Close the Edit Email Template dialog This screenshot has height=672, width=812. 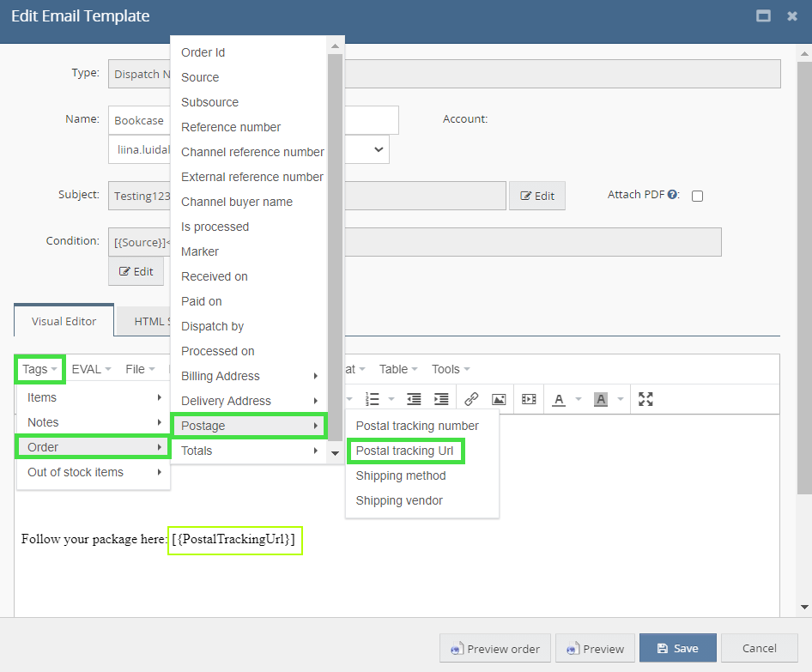(792, 16)
